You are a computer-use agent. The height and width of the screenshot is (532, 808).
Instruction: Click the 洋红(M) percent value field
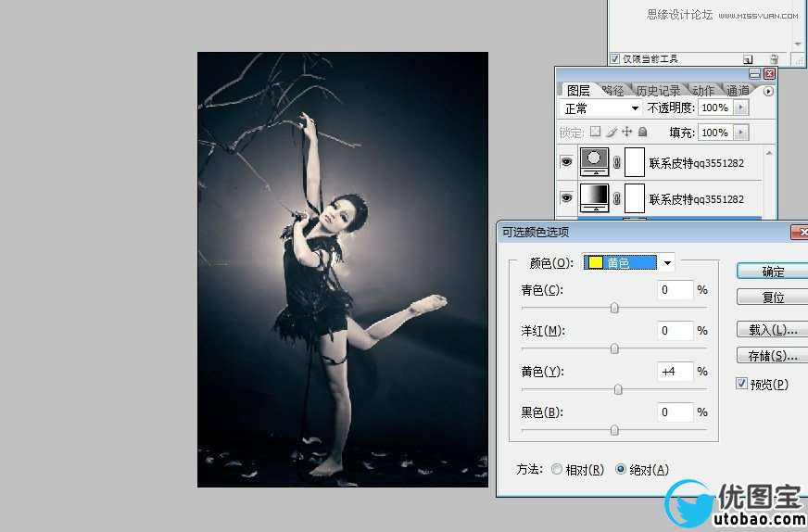point(675,331)
